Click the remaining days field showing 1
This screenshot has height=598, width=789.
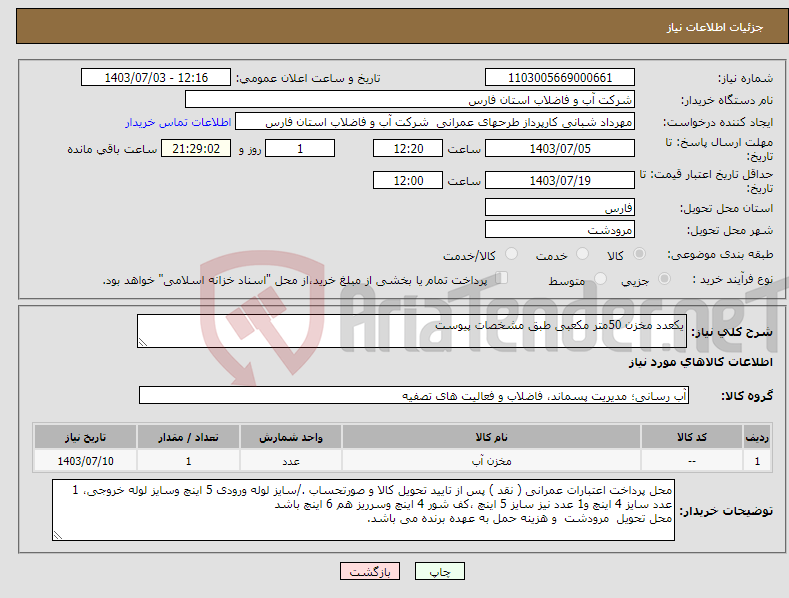tap(300, 148)
